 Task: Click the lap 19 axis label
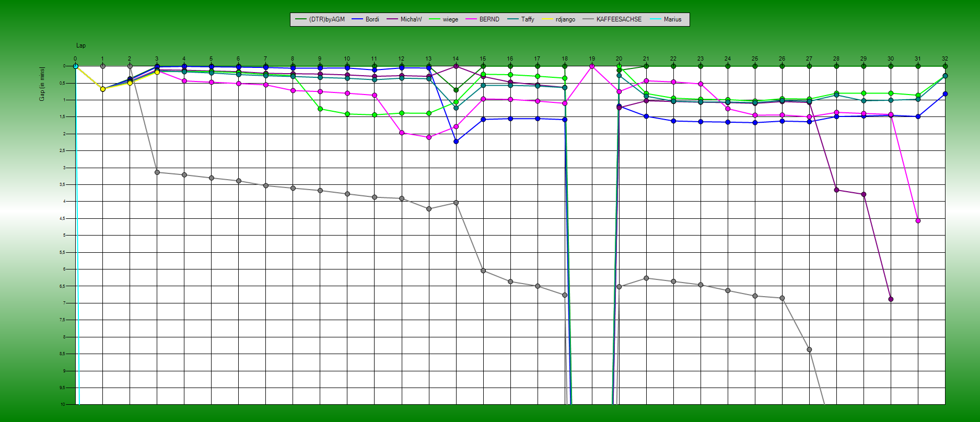592,59
